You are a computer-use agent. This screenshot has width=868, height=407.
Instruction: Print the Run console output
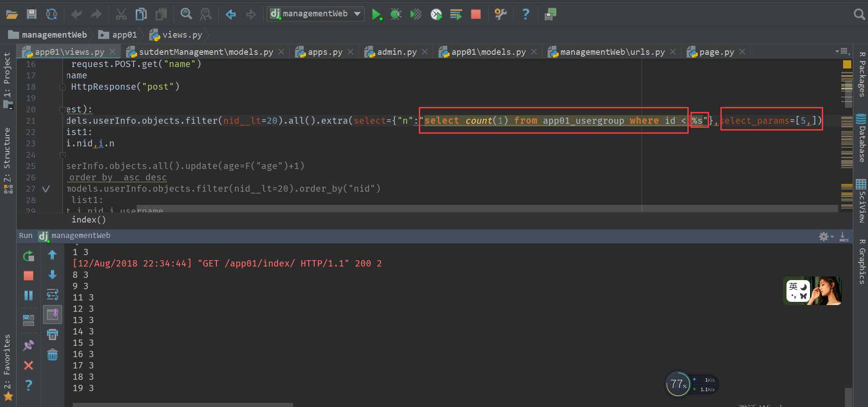coord(53,334)
